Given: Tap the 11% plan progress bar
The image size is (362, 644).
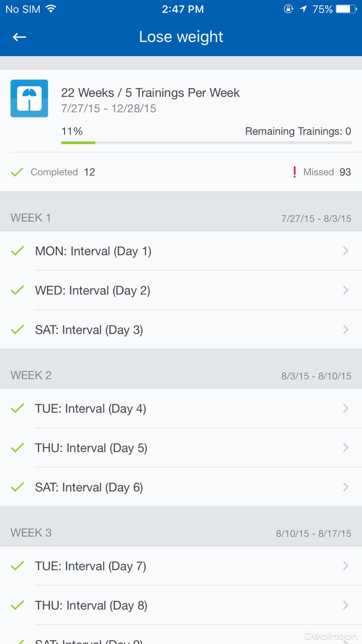Looking at the screenshot, I should tap(206, 143).
